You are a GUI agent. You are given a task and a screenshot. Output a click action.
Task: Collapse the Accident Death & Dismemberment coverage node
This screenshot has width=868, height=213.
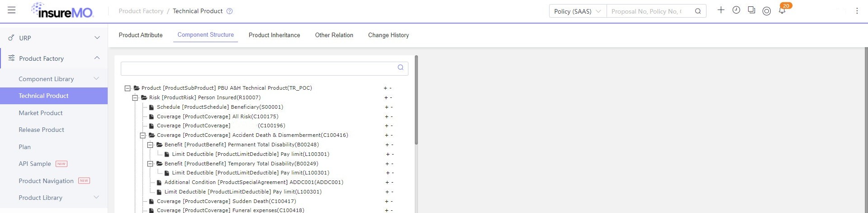coord(142,136)
